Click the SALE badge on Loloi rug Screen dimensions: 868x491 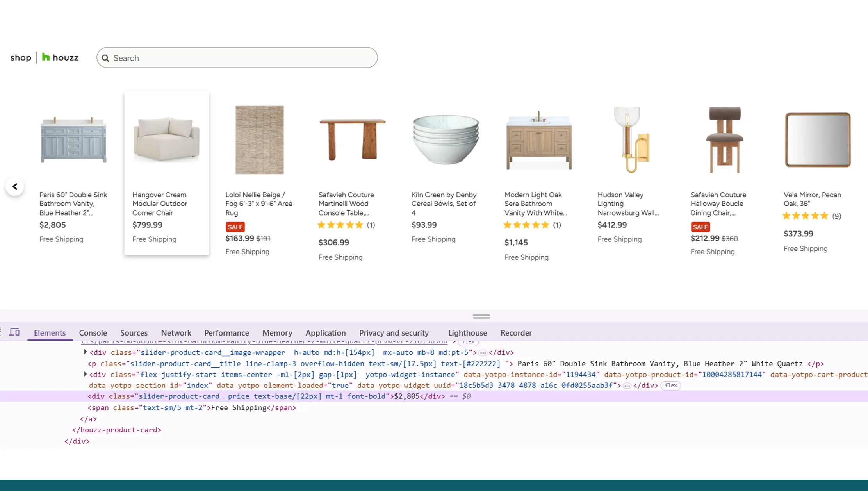[235, 227]
